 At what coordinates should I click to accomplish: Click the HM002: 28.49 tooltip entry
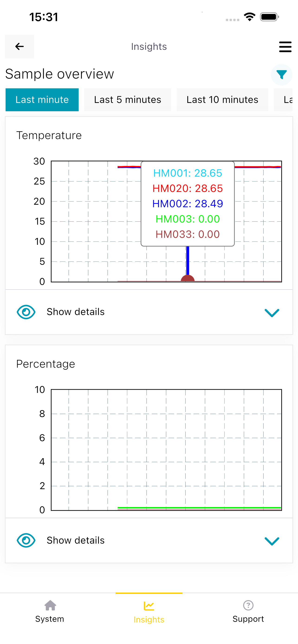pos(188,204)
